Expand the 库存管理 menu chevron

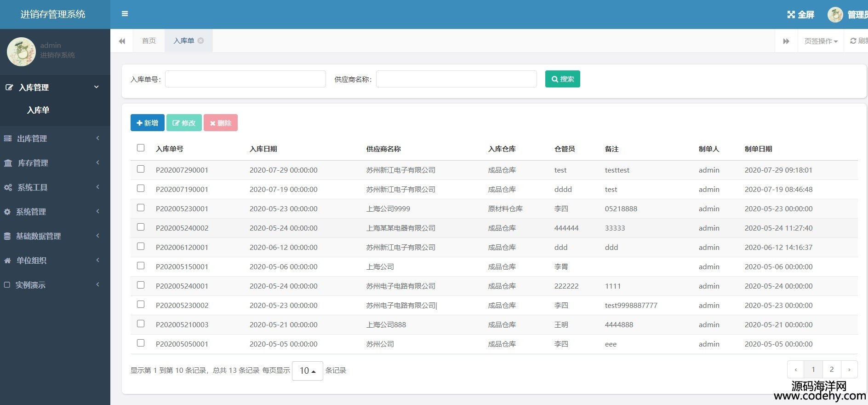tap(97, 162)
